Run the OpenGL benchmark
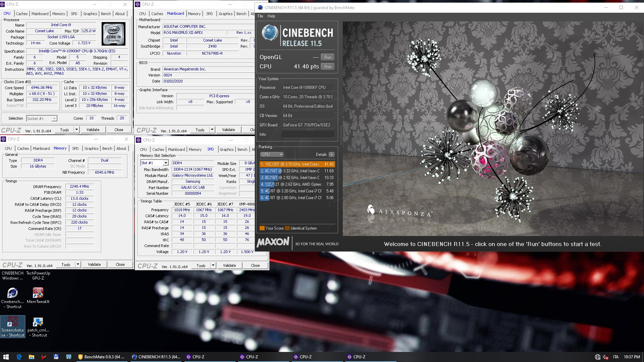 pos(328,57)
